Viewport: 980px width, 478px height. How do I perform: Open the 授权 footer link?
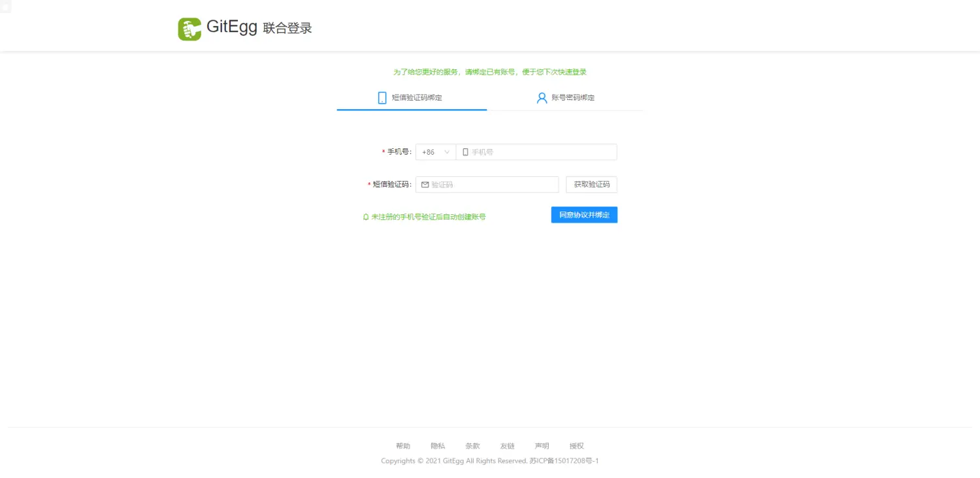[576, 446]
